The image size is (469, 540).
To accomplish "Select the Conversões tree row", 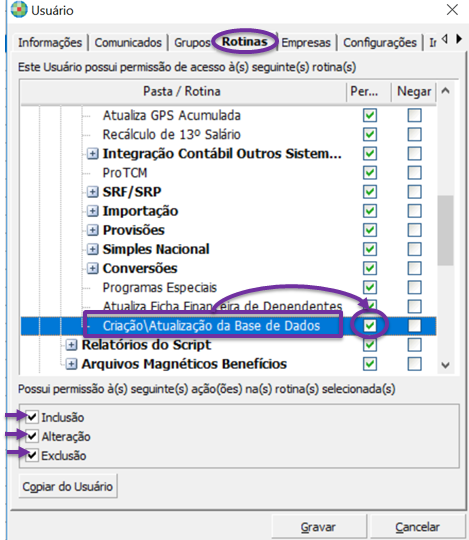I will 228,268.
